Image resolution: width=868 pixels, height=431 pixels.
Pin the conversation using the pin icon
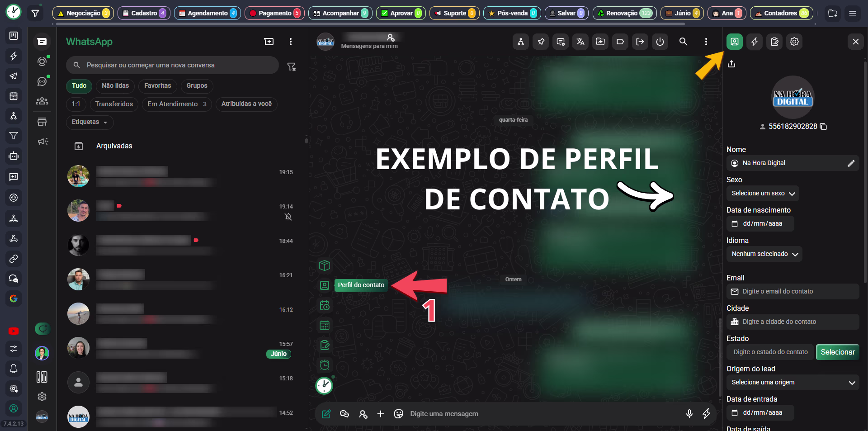tap(541, 42)
